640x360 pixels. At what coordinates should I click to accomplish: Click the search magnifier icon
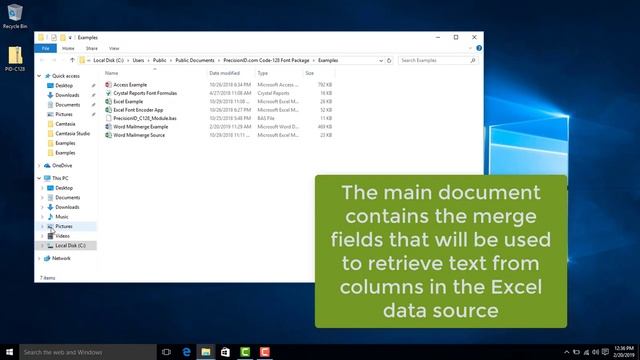[x=473, y=60]
